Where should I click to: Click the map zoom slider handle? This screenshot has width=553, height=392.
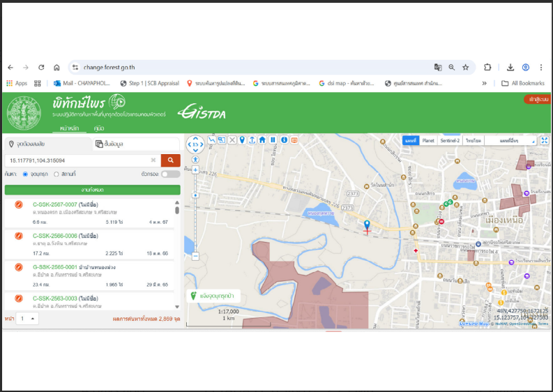[x=195, y=195]
